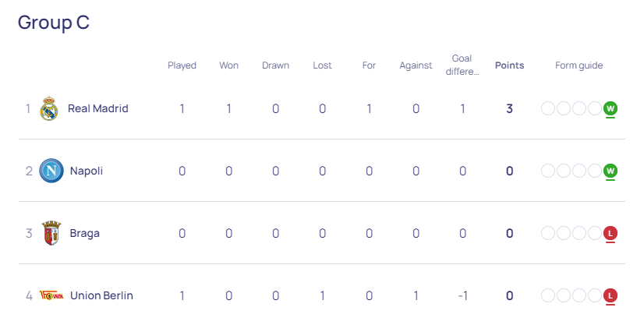Click the Group C heading

point(53,22)
